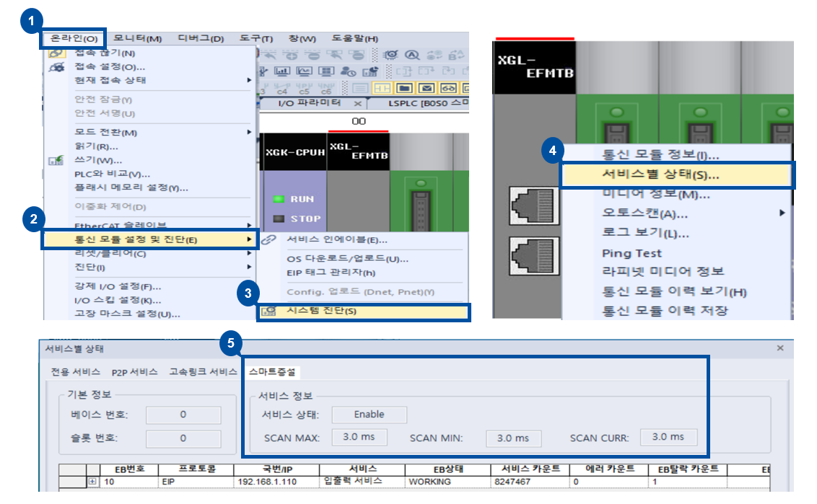The height and width of the screenshot is (504, 817).
Task: Click the connection settings icon beside 접속 설정(O)
Action: 57,68
